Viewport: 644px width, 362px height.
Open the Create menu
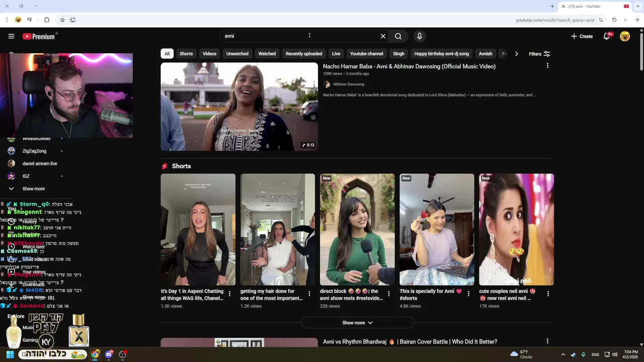582,36
